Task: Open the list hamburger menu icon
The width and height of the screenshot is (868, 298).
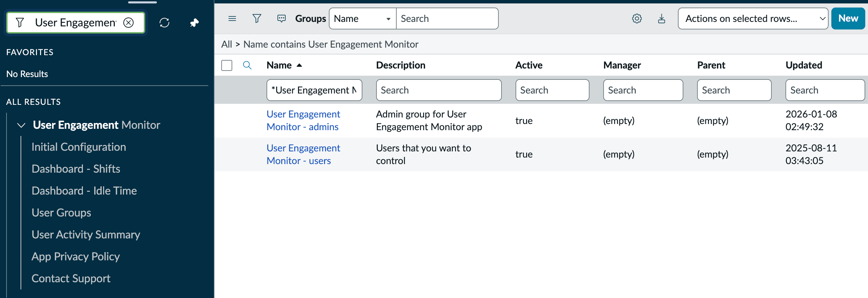Action: point(232,18)
